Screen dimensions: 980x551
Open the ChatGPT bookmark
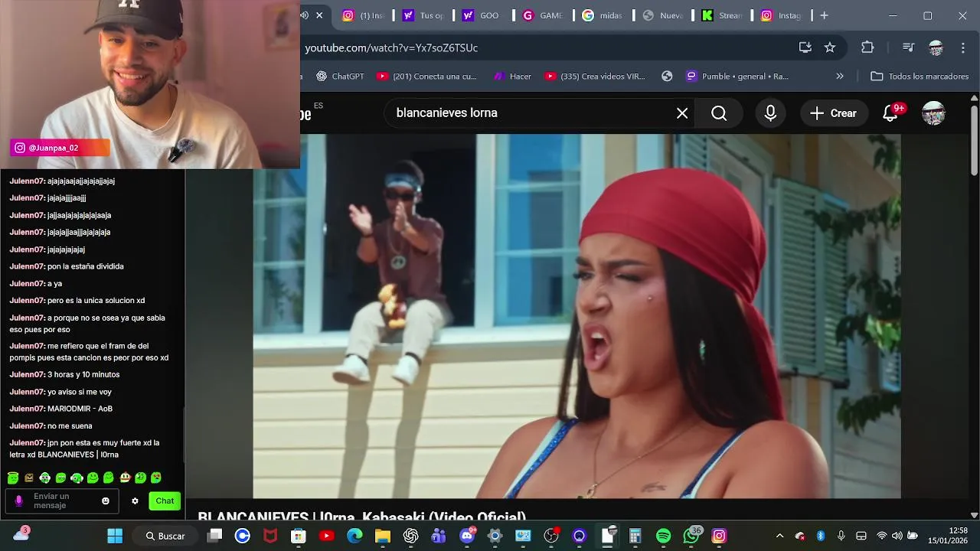pos(340,77)
